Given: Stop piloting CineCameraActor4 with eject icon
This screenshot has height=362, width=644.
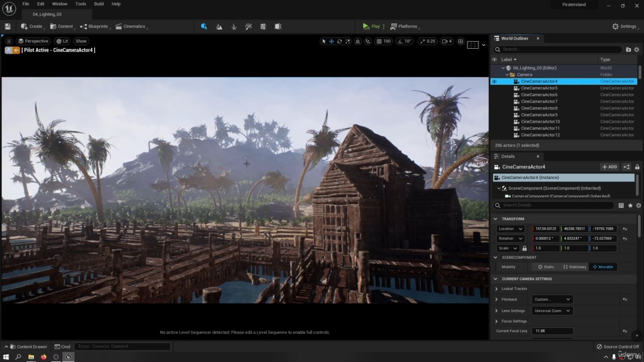Looking at the screenshot, I should (x=9, y=50).
